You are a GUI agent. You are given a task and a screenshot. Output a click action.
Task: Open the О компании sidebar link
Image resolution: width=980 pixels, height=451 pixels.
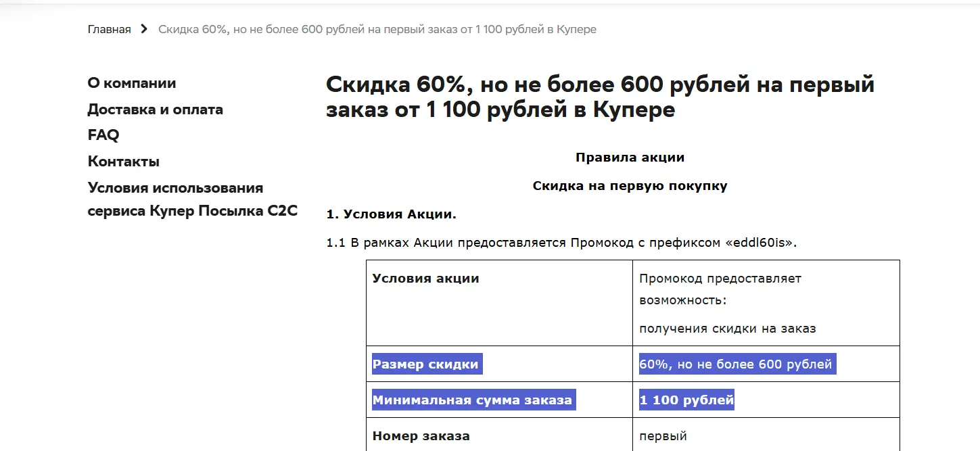click(x=132, y=83)
